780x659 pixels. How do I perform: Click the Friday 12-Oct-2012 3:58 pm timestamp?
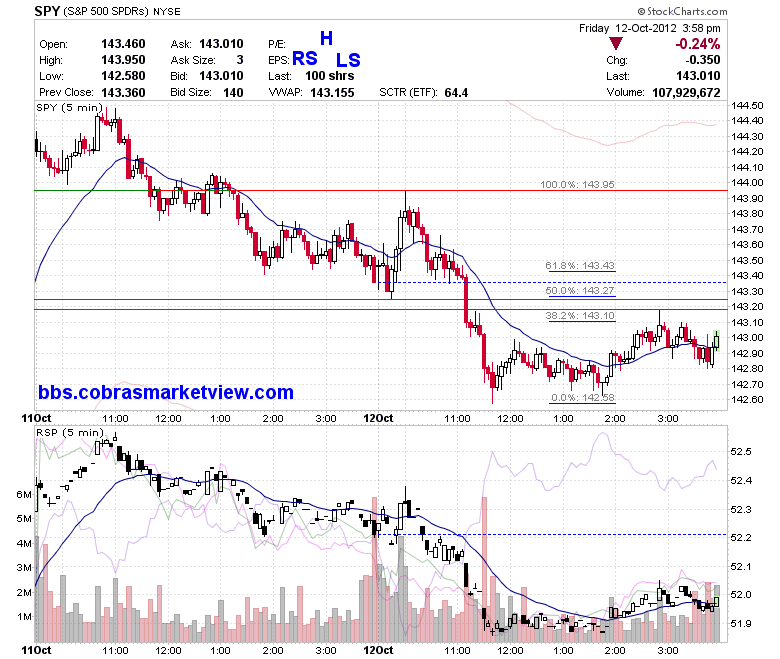(x=649, y=28)
